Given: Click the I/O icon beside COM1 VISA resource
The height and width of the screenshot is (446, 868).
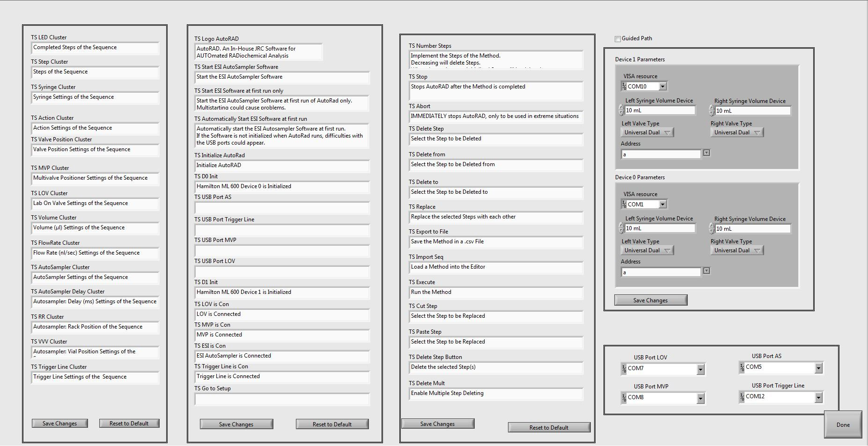Looking at the screenshot, I should click(624, 205).
